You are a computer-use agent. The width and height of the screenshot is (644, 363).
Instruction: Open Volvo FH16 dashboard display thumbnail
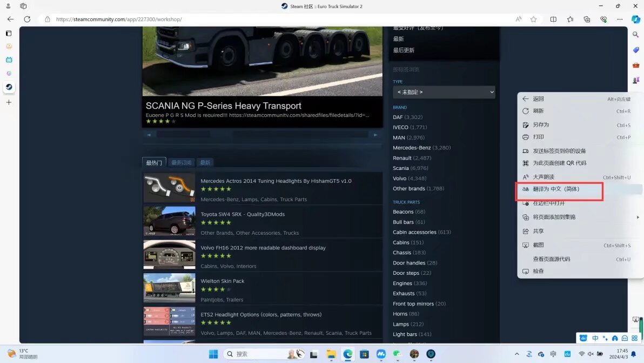coord(169,255)
